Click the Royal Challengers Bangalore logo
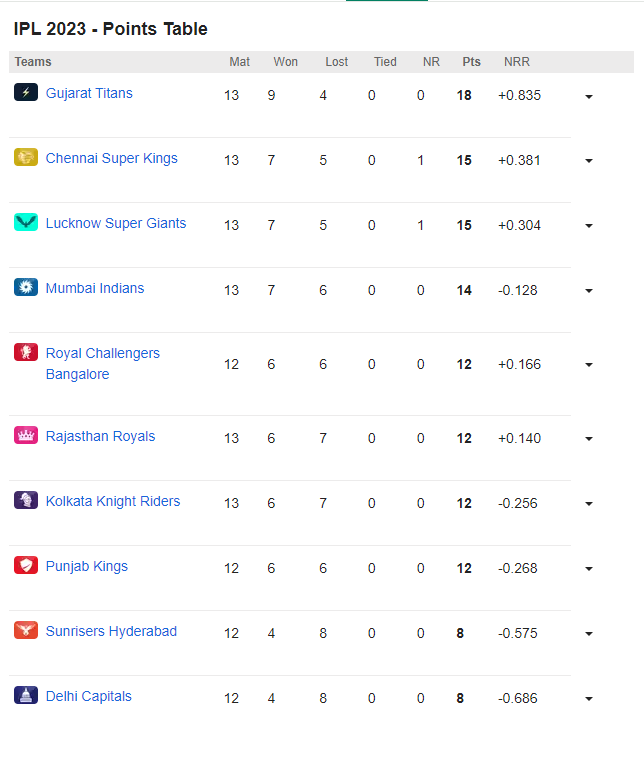644x768 pixels. click(x=26, y=352)
